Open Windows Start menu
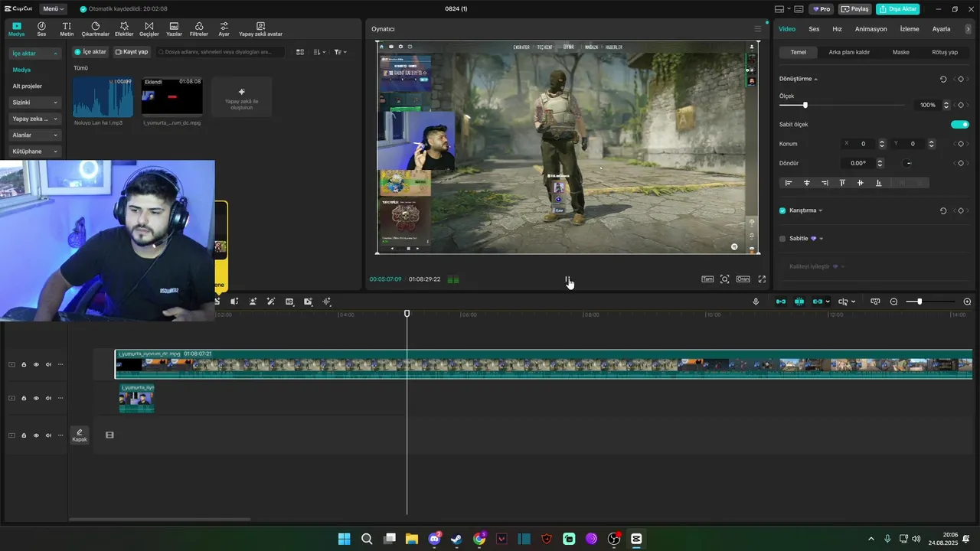 click(345, 539)
